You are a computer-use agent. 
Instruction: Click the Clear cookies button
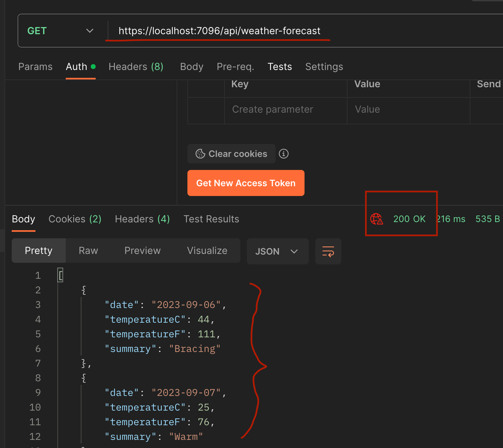tap(231, 154)
